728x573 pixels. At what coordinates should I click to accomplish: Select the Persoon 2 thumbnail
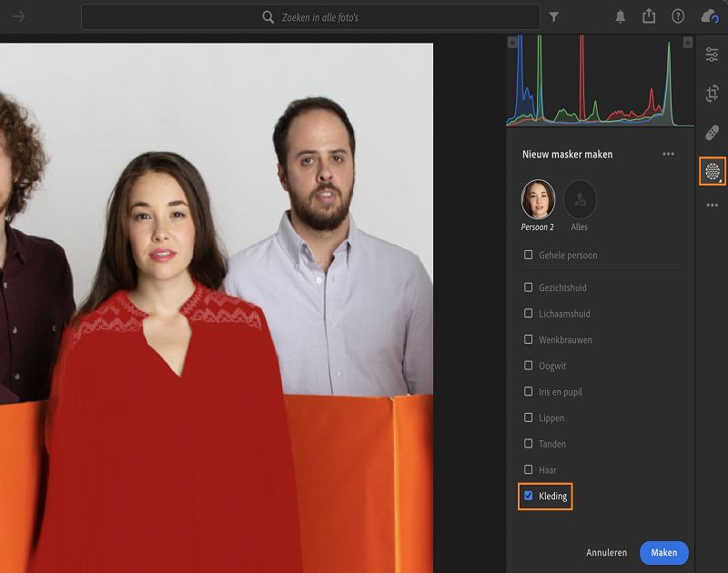538,199
